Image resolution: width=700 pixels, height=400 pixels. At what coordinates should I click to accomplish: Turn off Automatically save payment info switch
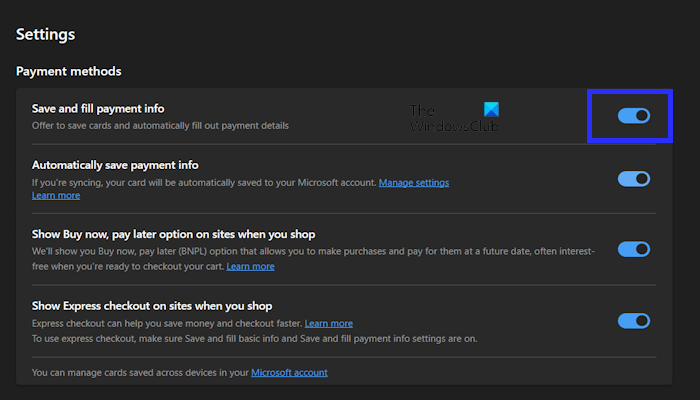pyautogui.click(x=634, y=179)
